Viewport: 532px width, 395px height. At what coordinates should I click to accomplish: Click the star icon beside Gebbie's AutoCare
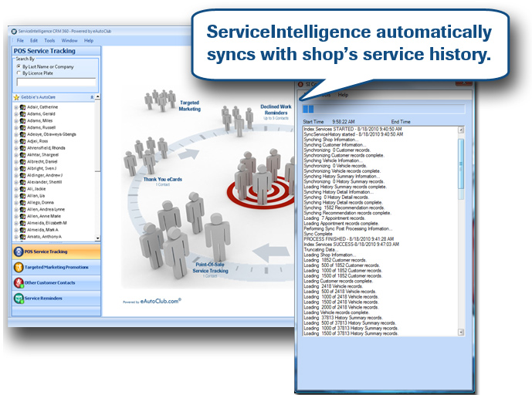[16, 97]
